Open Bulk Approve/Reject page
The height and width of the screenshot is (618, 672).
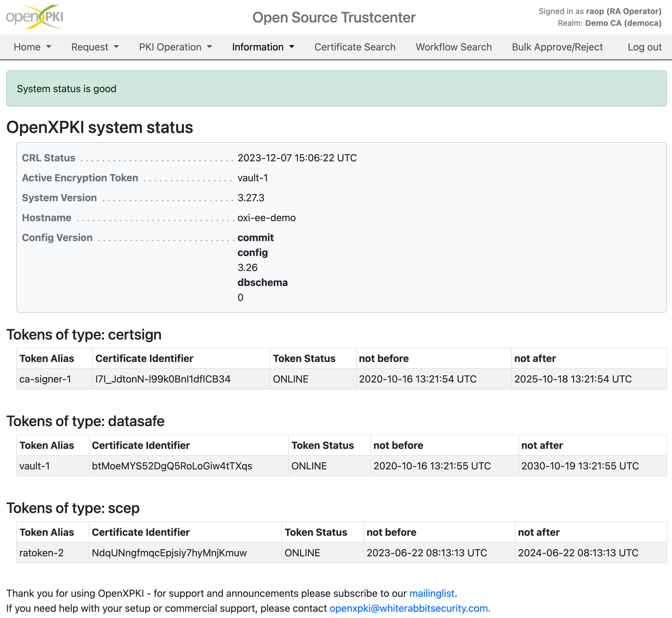coord(557,47)
